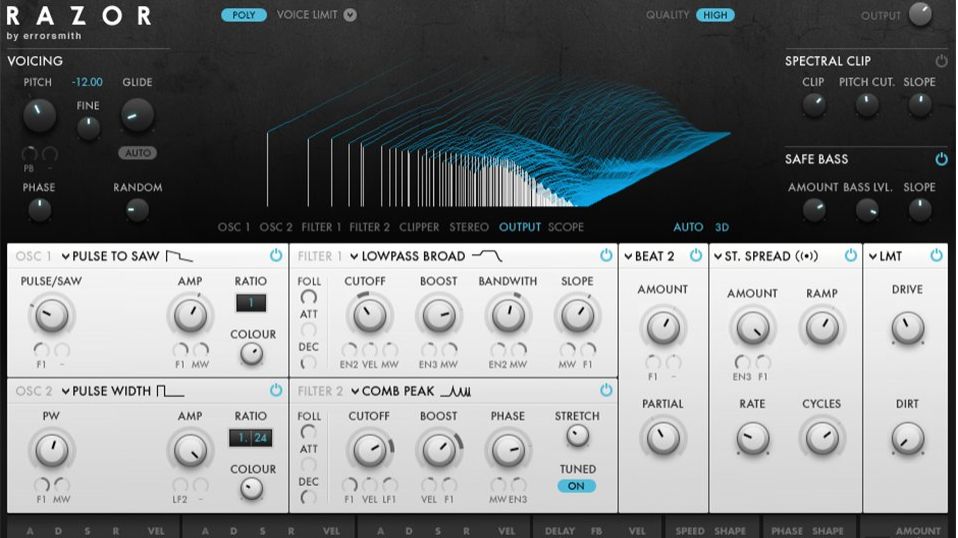Click the voicing Phase knob
The width and height of the screenshot is (958, 538).
point(39,210)
